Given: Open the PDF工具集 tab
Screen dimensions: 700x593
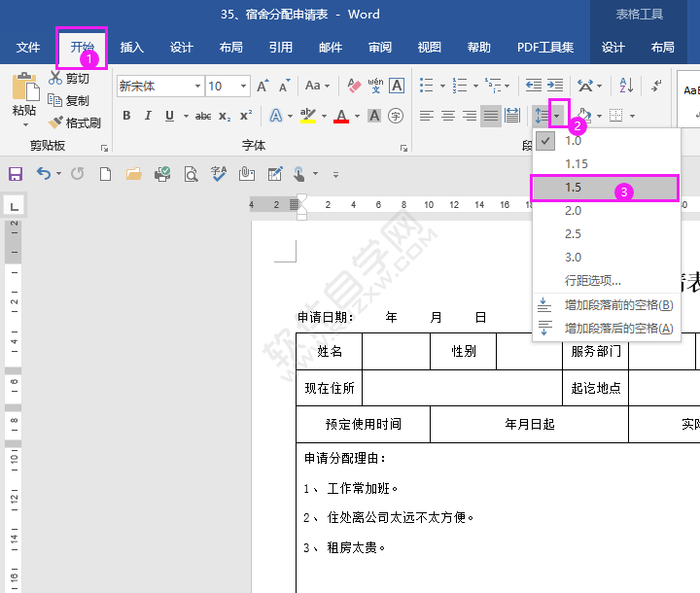Looking at the screenshot, I should pyautogui.click(x=545, y=48).
